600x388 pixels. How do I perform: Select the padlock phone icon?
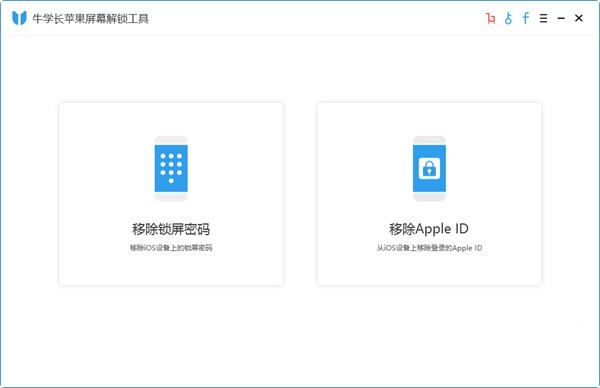coord(429,169)
